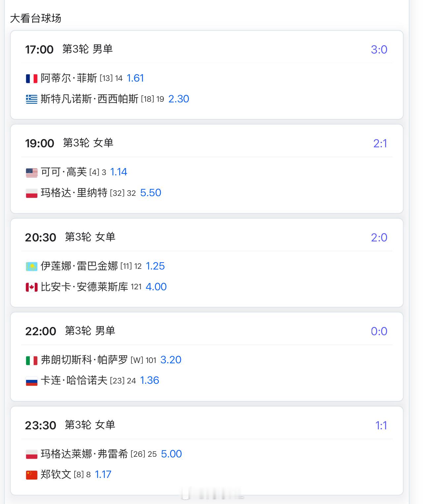This screenshot has width=424, height=504.
Task: Select the 1.61 odds for 阿蒂尔·菲斯
Action: coord(135,78)
